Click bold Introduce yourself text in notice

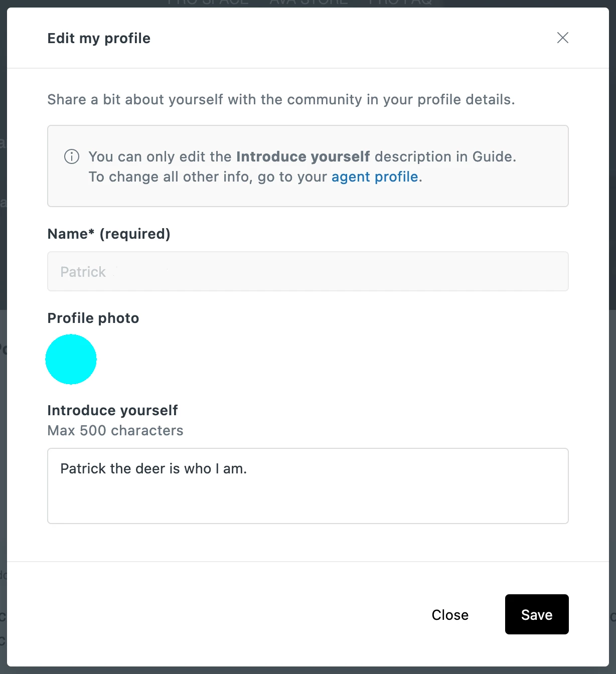pos(303,157)
